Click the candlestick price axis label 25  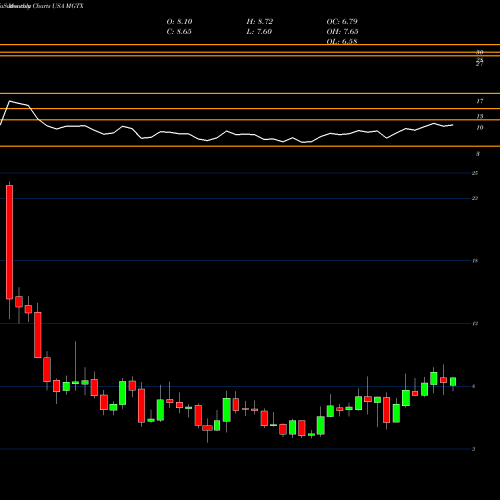tap(475, 173)
